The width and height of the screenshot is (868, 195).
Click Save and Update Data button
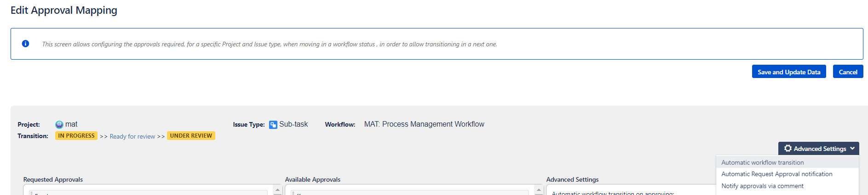[x=789, y=72]
